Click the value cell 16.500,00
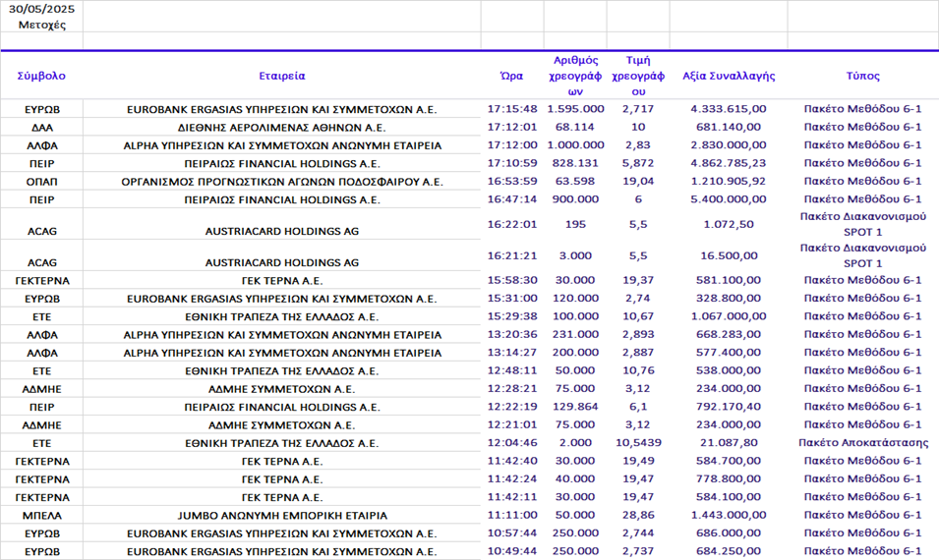The width and height of the screenshot is (939, 560). coord(729,255)
